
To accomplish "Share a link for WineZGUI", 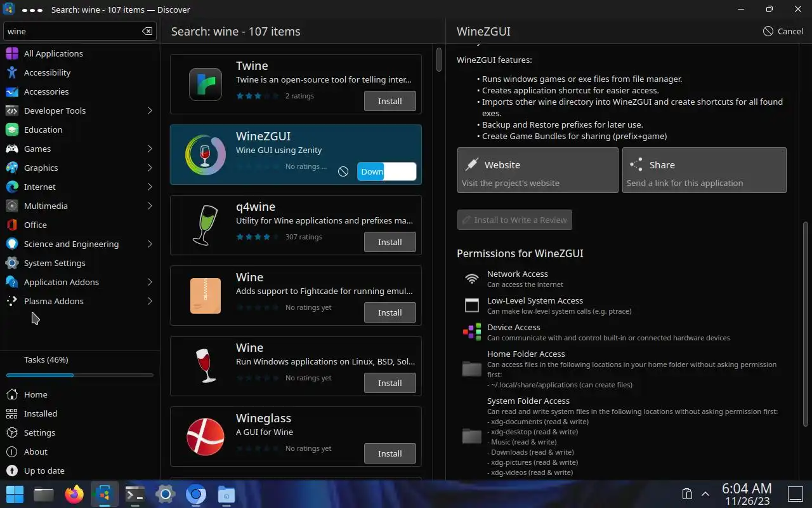I will (704, 170).
